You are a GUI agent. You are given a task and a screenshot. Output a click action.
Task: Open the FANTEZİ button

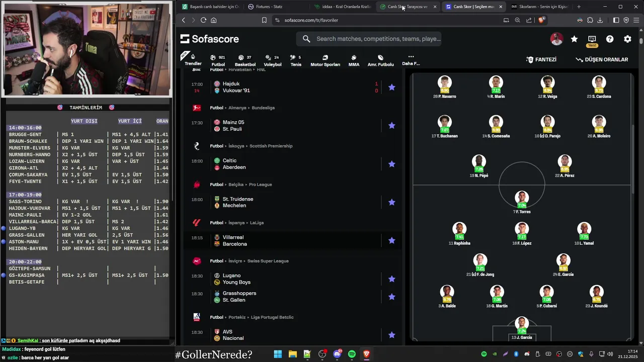click(541, 59)
